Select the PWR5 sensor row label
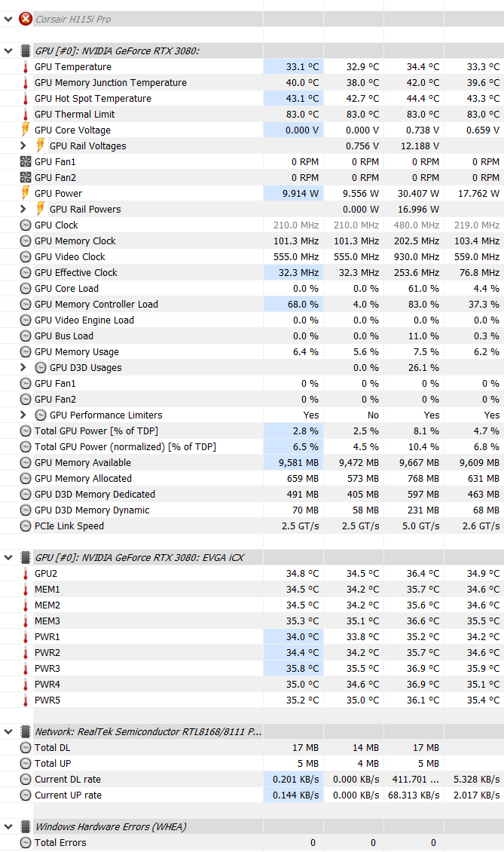Screen dimensions: 504x852 pyautogui.click(x=47, y=700)
